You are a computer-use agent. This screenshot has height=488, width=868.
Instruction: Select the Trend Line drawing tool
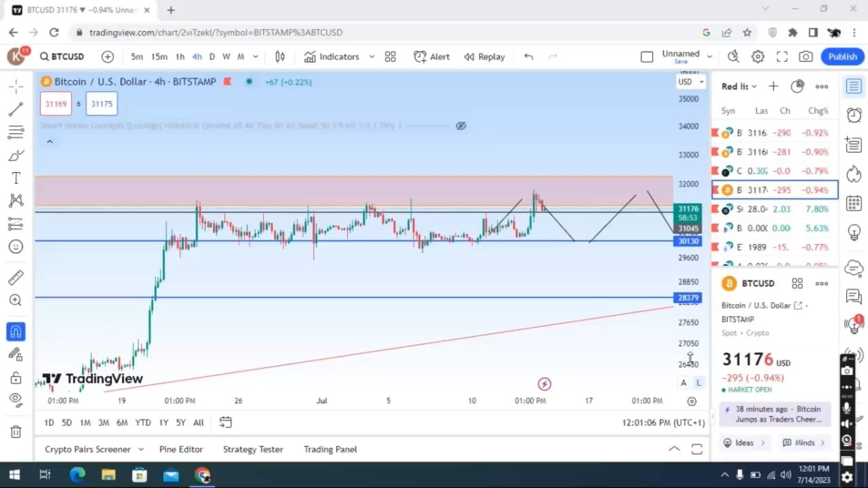pyautogui.click(x=16, y=110)
